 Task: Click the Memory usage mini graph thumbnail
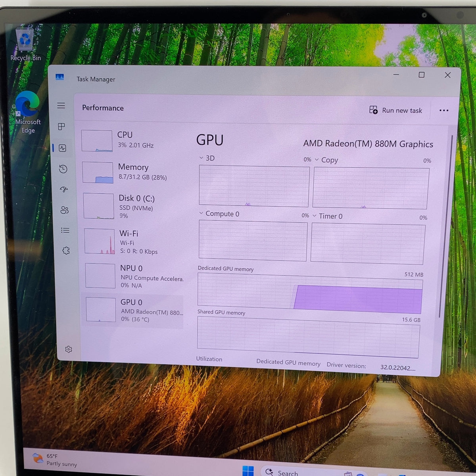98,172
